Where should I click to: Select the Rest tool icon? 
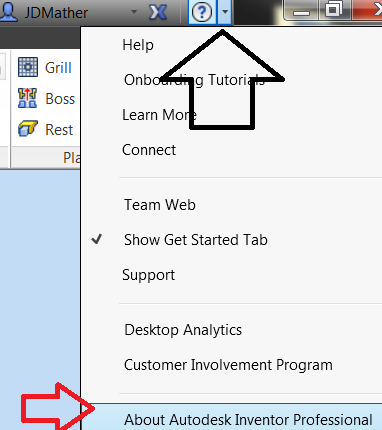28,129
